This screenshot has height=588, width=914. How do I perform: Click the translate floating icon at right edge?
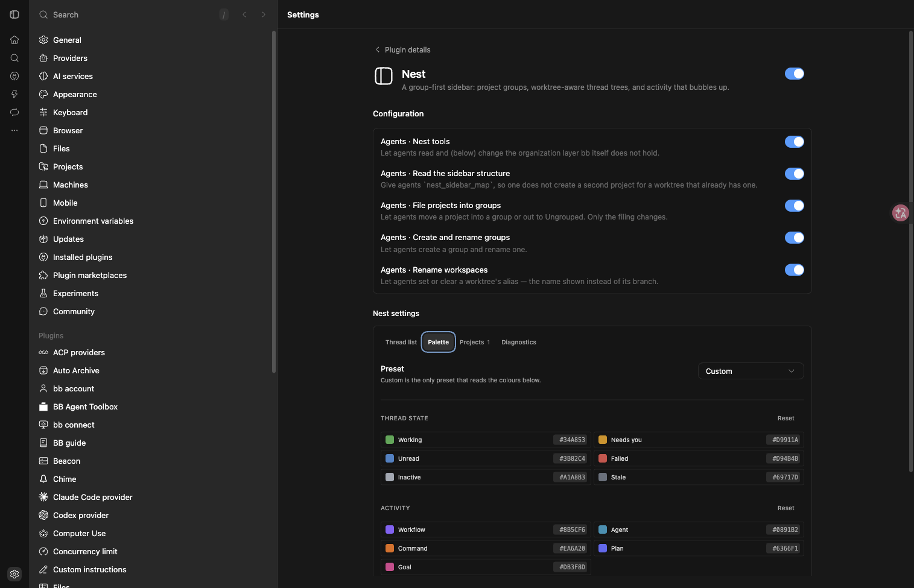click(x=901, y=213)
